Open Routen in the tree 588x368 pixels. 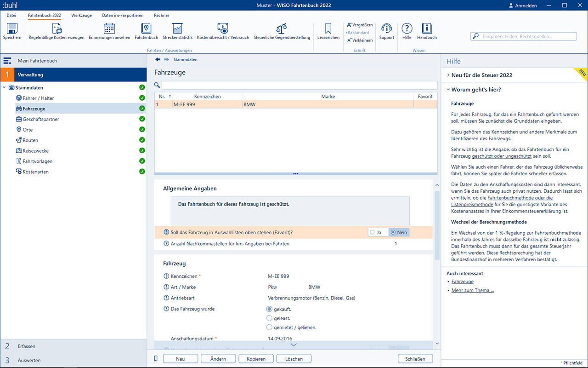[x=30, y=140]
